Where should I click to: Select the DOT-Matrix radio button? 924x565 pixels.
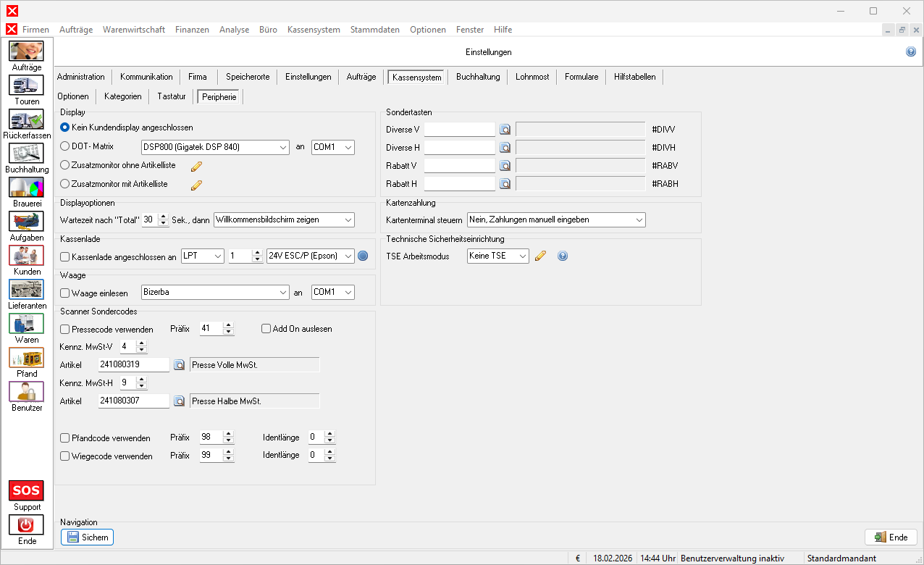tap(65, 146)
